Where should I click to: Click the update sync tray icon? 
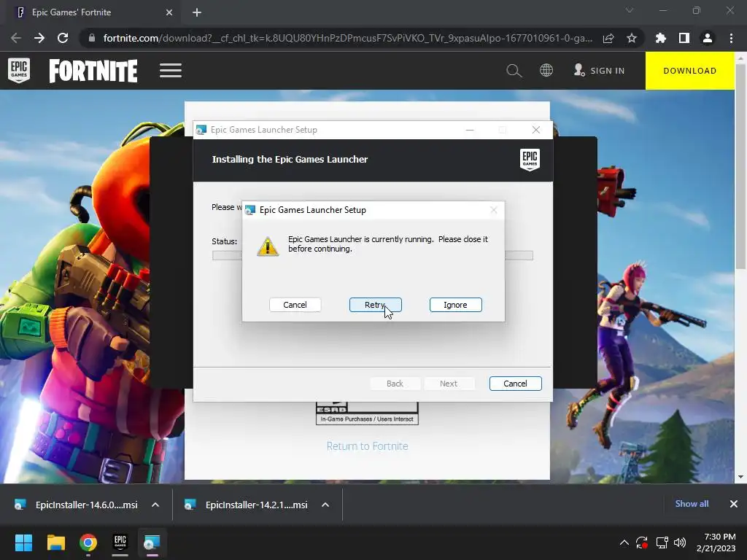[x=642, y=542]
